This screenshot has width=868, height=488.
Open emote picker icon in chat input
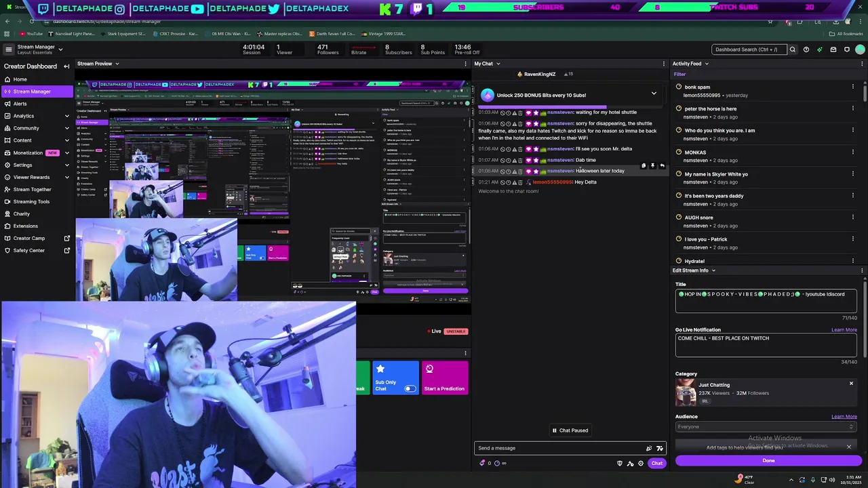click(659, 448)
